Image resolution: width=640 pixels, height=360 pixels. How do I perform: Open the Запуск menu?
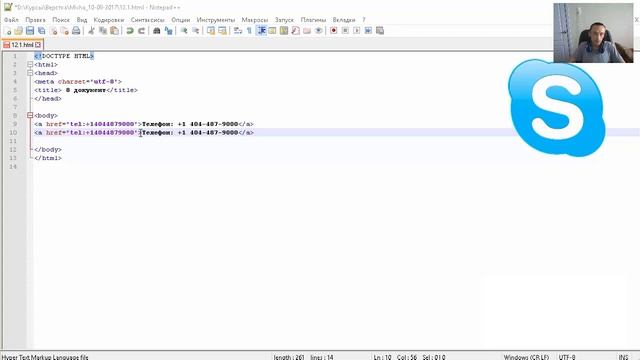click(284, 20)
